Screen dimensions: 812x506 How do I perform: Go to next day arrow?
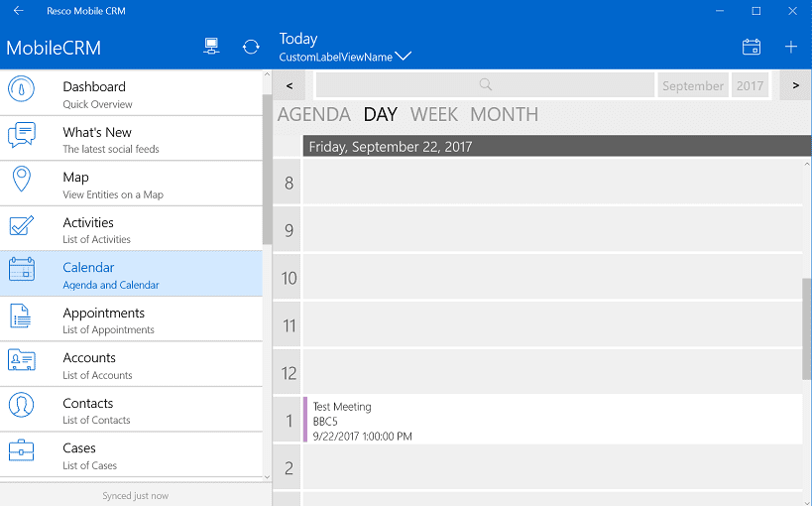[795, 85]
